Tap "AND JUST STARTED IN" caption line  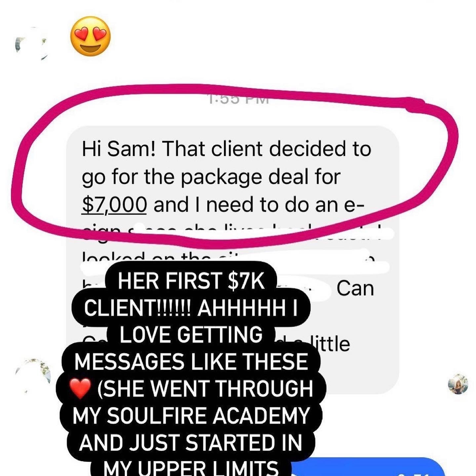click(x=191, y=443)
